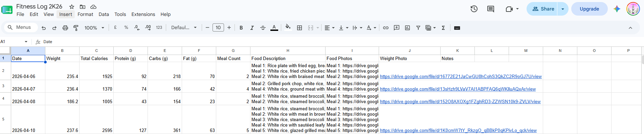The image size is (644, 134).
Task: Click the Undo arrow in toolbar
Action: coord(44,28)
